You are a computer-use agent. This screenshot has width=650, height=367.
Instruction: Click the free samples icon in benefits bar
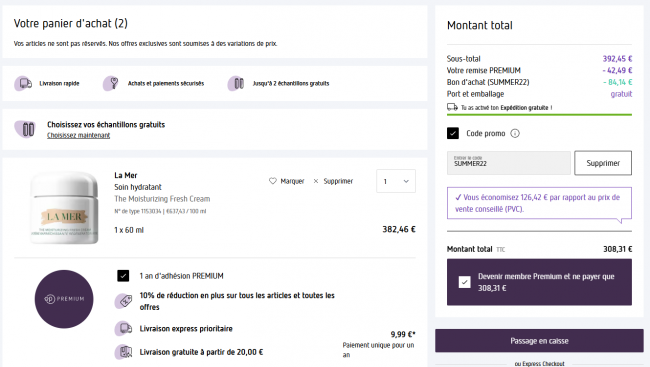click(236, 83)
